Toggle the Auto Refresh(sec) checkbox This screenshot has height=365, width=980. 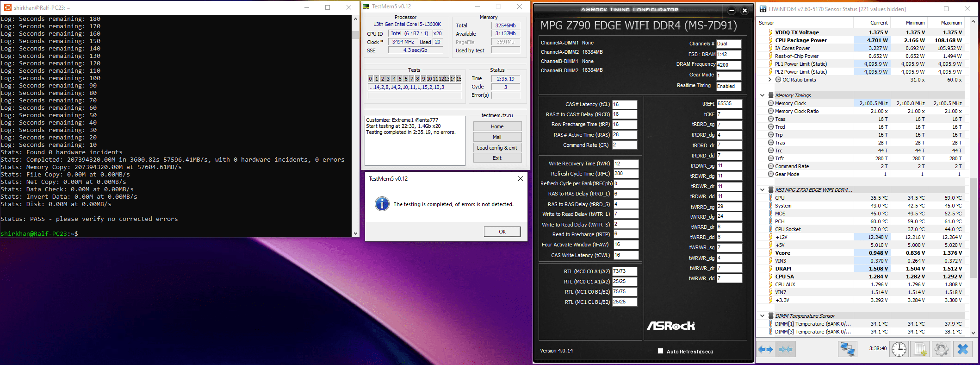tap(661, 351)
